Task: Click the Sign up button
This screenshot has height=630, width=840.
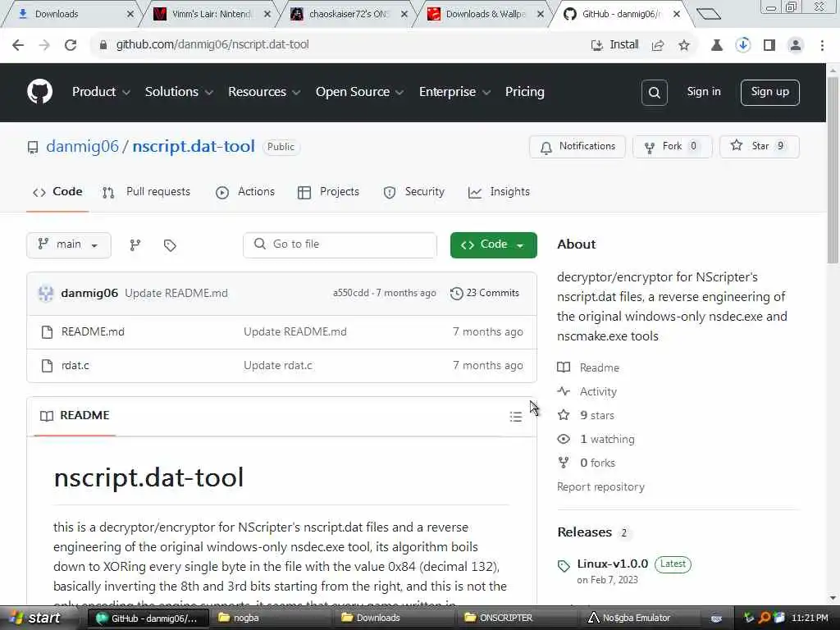Action: click(x=769, y=93)
